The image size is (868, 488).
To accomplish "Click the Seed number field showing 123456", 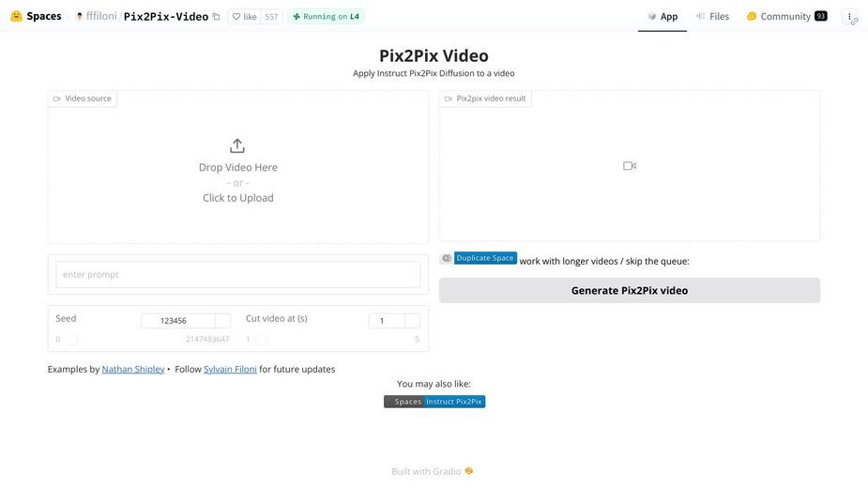I will 177,321.
